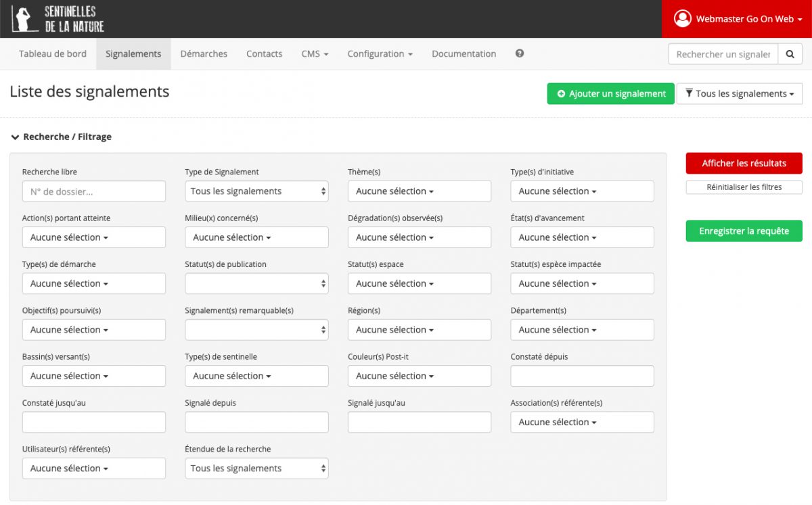
Task: Open the Configuration menu
Action: point(380,54)
